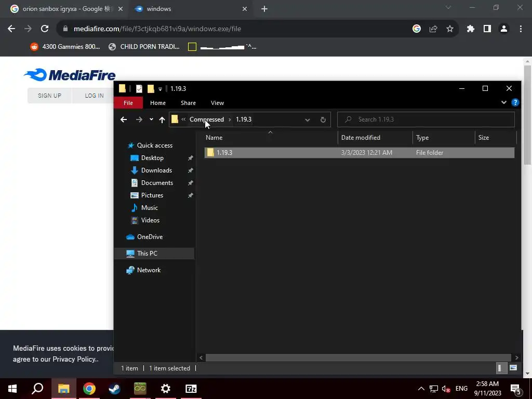This screenshot has width=532, height=399.
Task: Go forward in File Explorer history
Action: tap(139, 119)
